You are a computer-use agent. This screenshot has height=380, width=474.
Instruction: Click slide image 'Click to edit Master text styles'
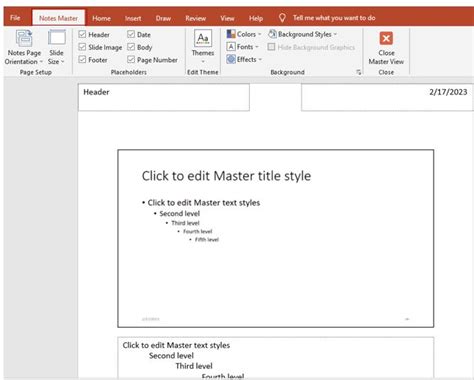[x=204, y=202]
